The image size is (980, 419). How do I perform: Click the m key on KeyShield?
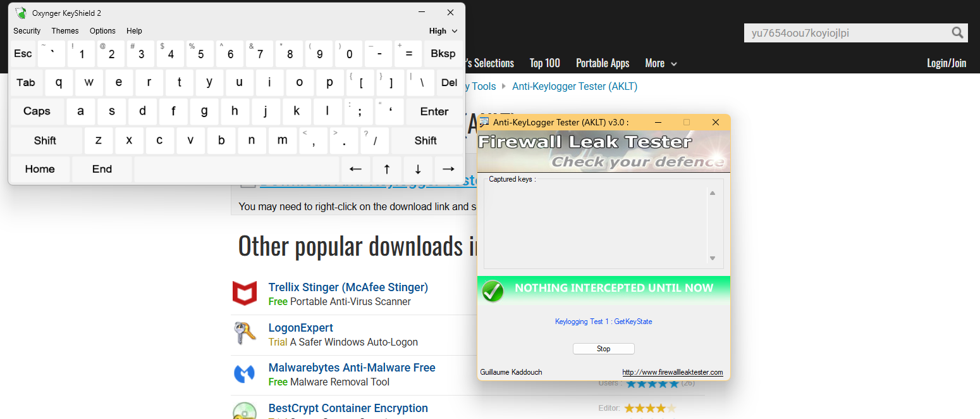(283, 141)
